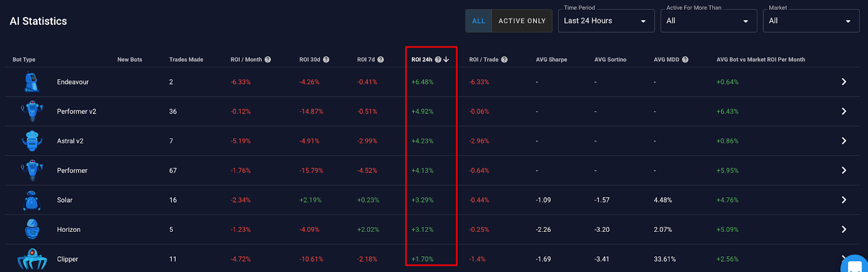Click the -3.41 AVG Sortino value
This screenshot has width=868, height=272.
point(602,259)
